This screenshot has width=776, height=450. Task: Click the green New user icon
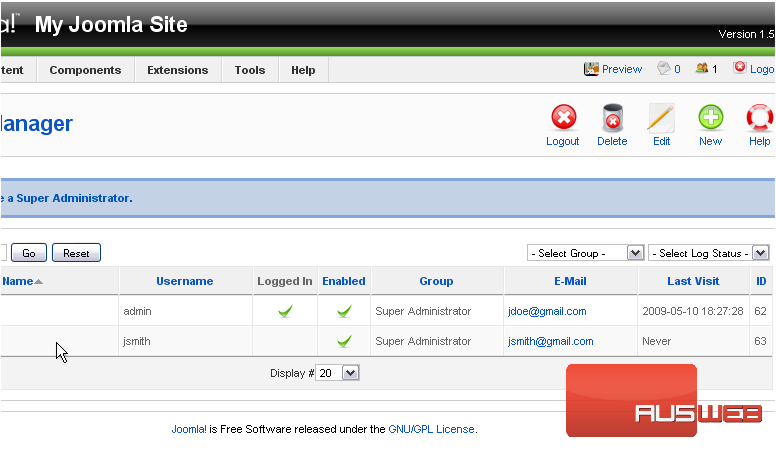[x=710, y=119]
